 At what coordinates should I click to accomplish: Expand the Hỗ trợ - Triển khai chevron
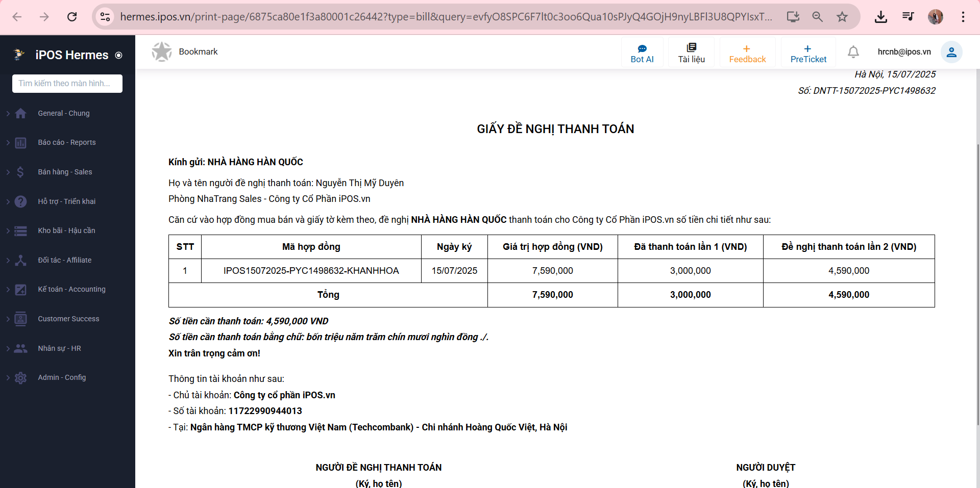point(8,201)
